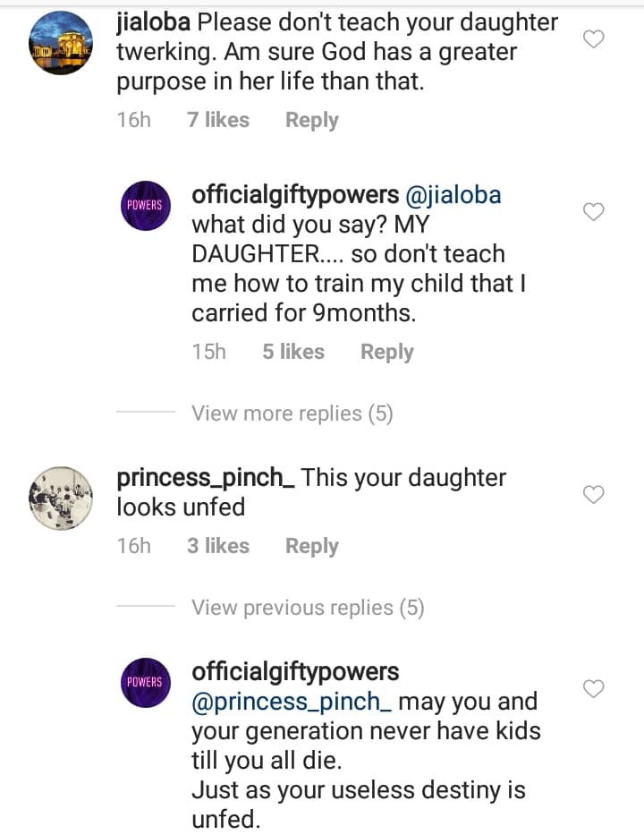Like officialgiftypowers' reply to @princess_pinch_
Viewport: 644px width, 835px height.
tap(593, 689)
